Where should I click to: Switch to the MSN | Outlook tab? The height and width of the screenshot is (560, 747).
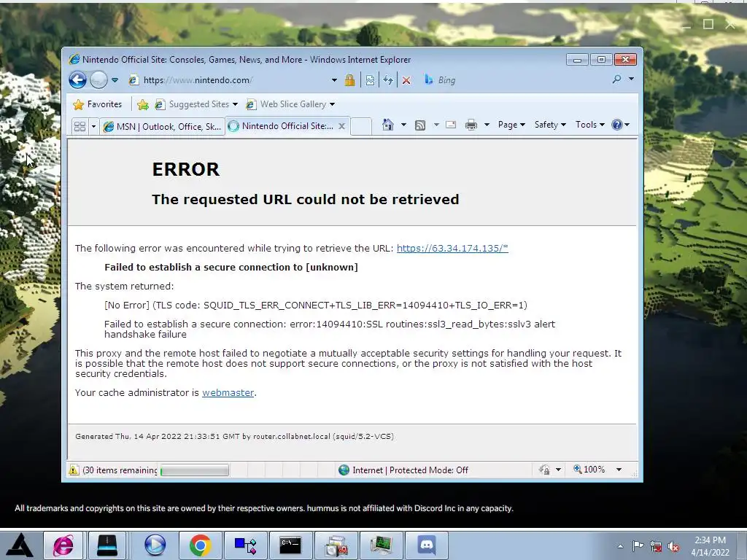tap(162, 126)
